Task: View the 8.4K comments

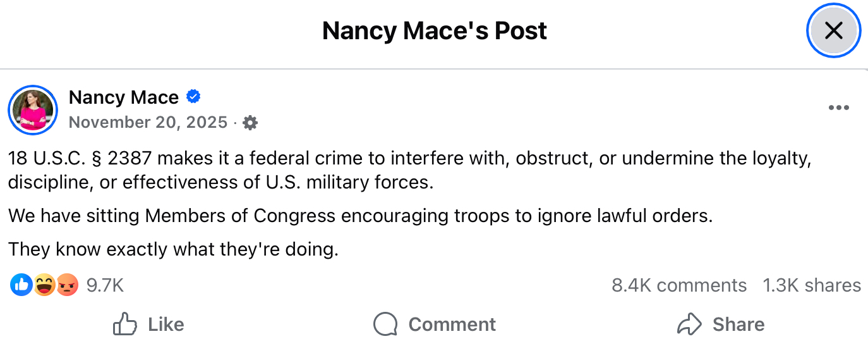Action: (679, 285)
